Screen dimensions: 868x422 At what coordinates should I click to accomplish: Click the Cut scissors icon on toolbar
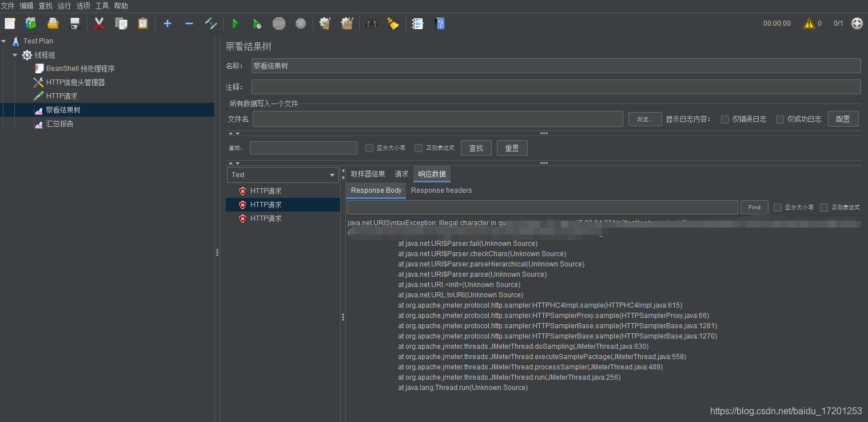tap(98, 23)
